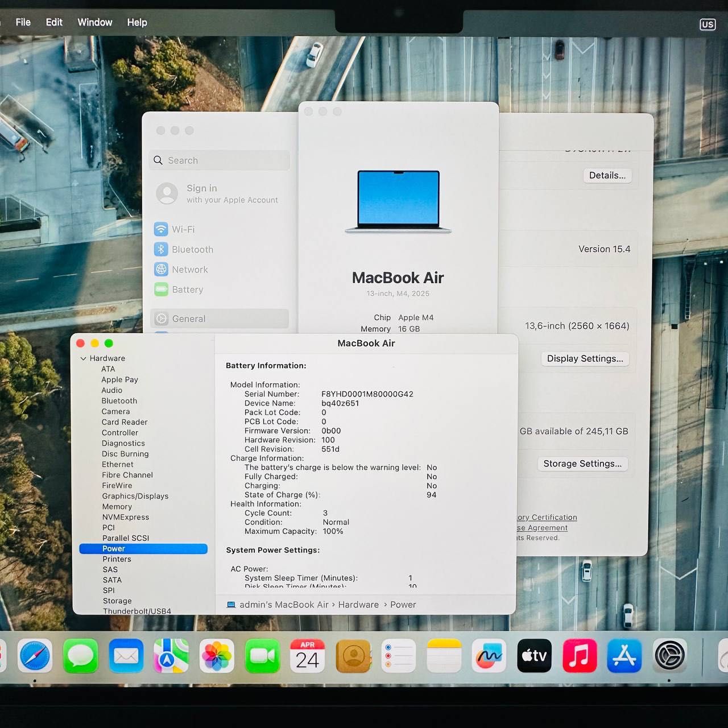Viewport: 728px width, 728px height.
Task: Open Contacts app in Dock
Action: pyautogui.click(x=353, y=656)
